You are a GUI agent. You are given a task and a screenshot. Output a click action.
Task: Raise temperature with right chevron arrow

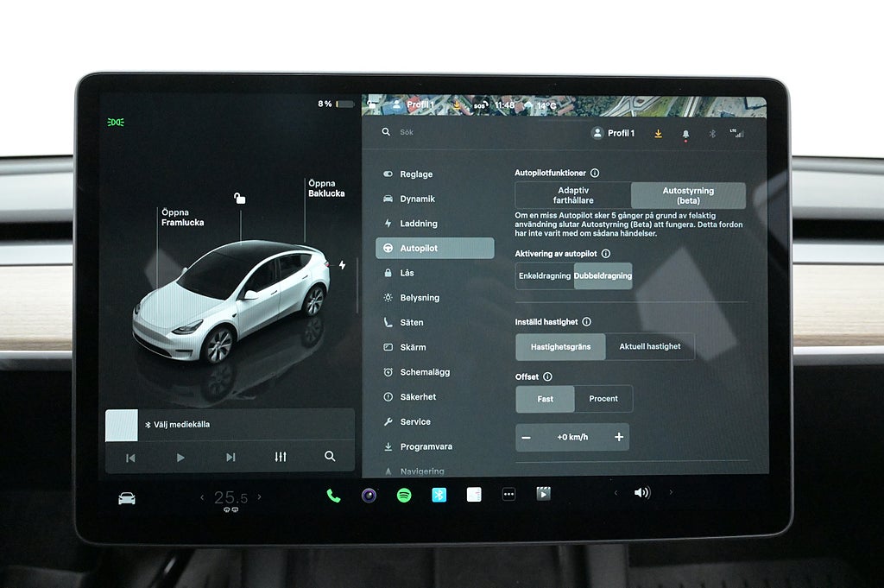tap(259, 497)
